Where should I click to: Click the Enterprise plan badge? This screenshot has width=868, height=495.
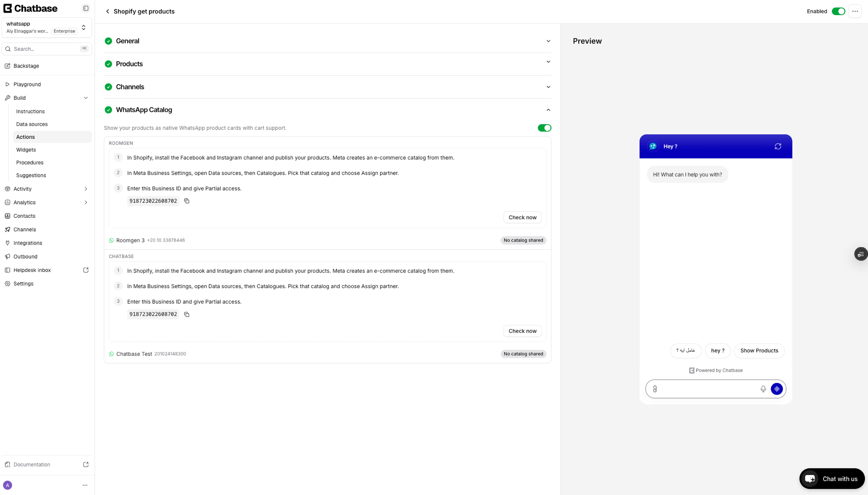point(64,31)
